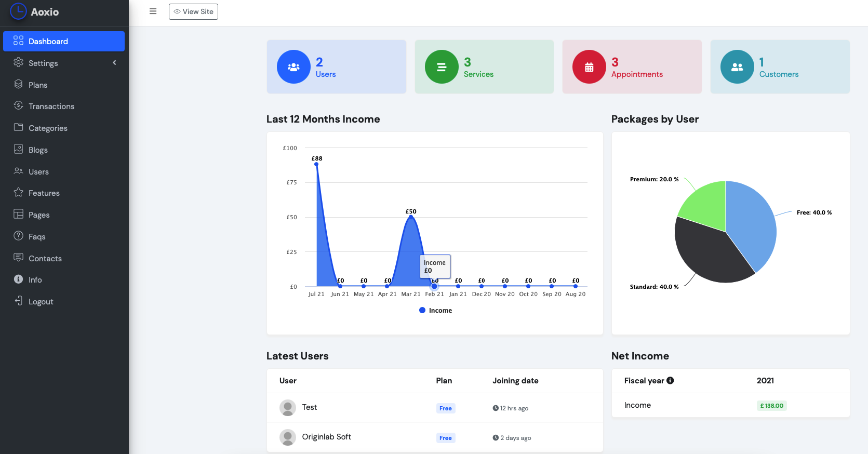Click the View Site button

(x=193, y=11)
